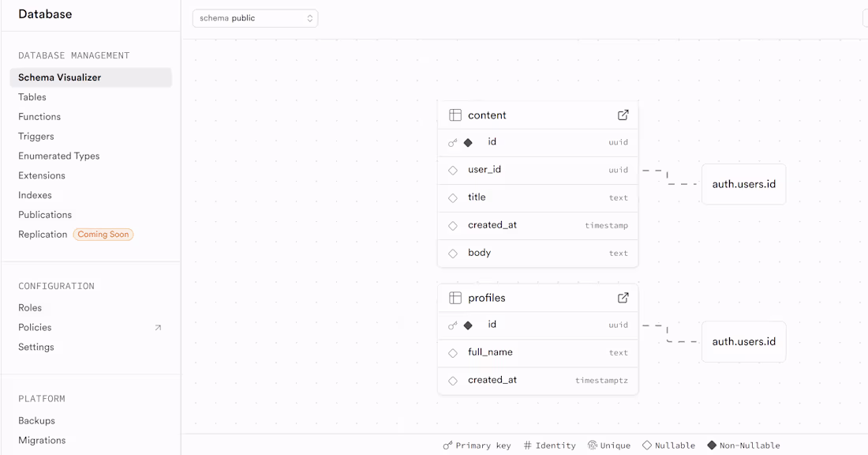Click non-nullable diamond in profiles id row
The width and height of the screenshot is (868, 455).
click(468, 325)
